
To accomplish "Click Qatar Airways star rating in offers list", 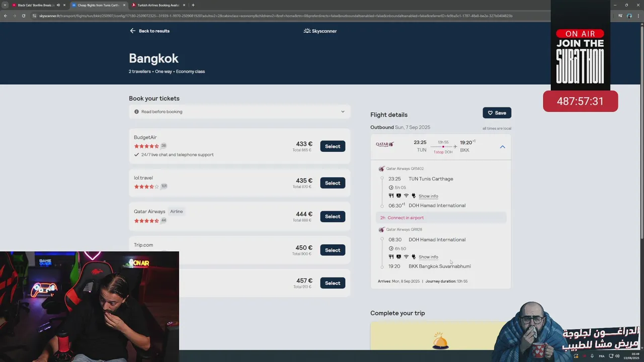I will tap(146, 221).
